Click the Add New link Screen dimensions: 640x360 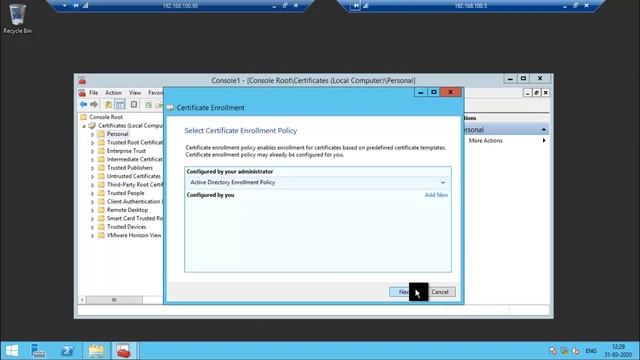(x=436, y=195)
